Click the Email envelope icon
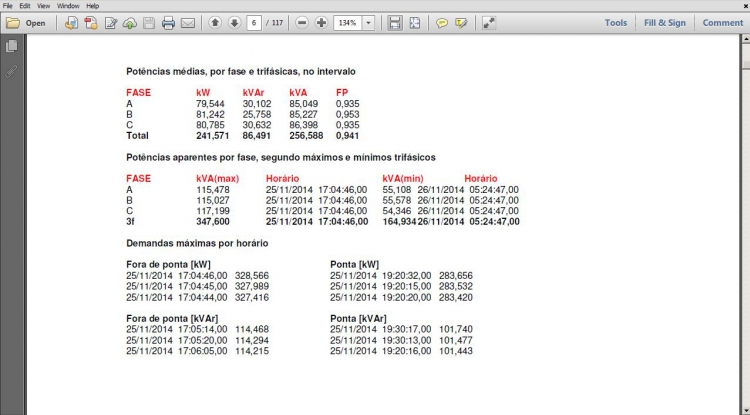This screenshot has height=415, width=750. [187, 22]
